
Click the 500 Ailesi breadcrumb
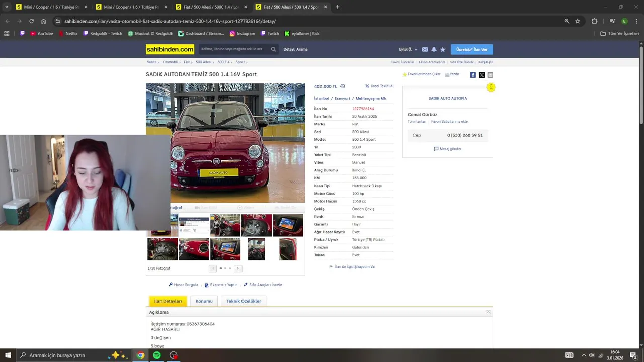coord(203,62)
